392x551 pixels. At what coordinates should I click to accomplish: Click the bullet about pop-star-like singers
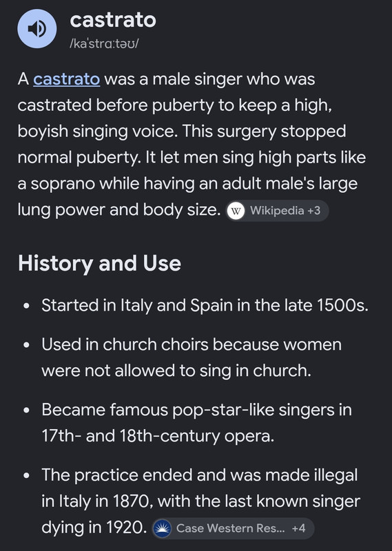[196, 423]
